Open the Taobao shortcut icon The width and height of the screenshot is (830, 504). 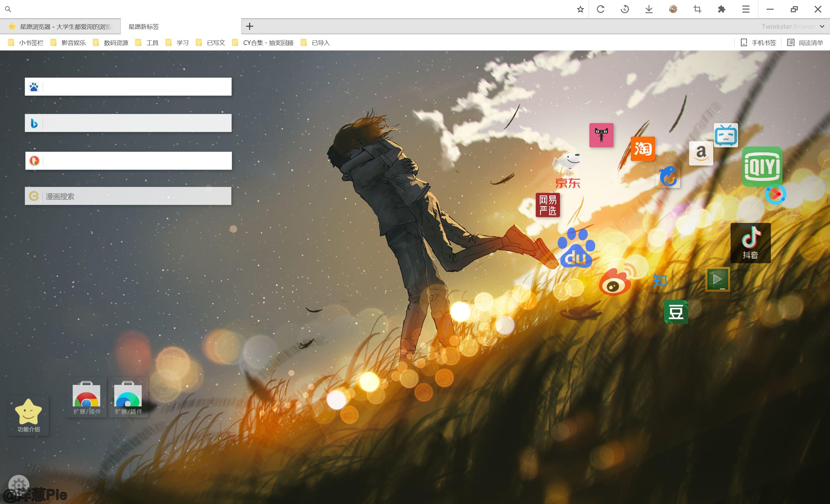(643, 148)
